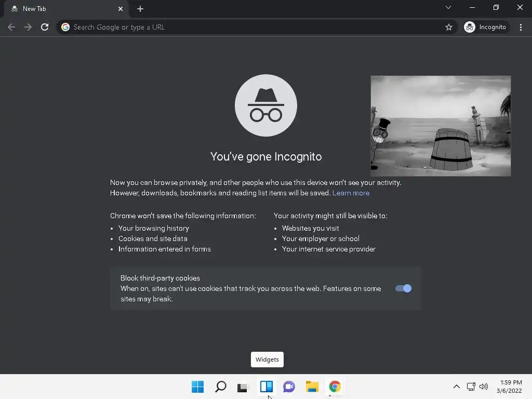The image size is (532, 399).
Task: Click the Chrome taskbar icon
Action: (x=335, y=387)
